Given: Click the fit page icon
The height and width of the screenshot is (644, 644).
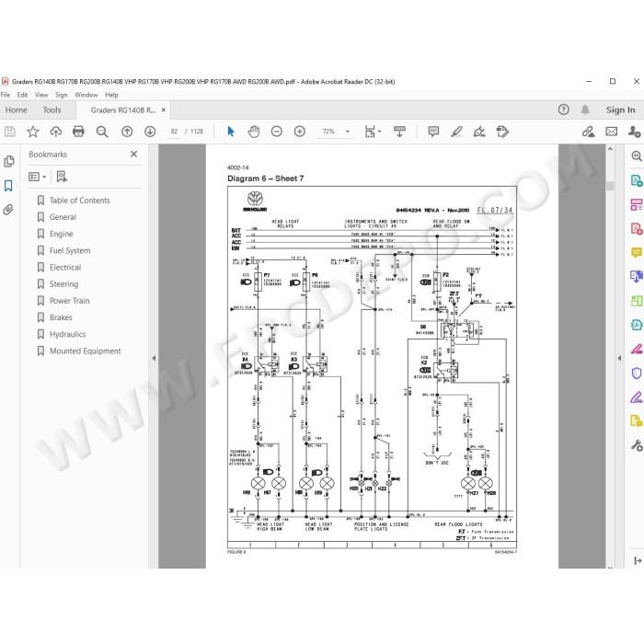Looking at the screenshot, I should (x=370, y=132).
